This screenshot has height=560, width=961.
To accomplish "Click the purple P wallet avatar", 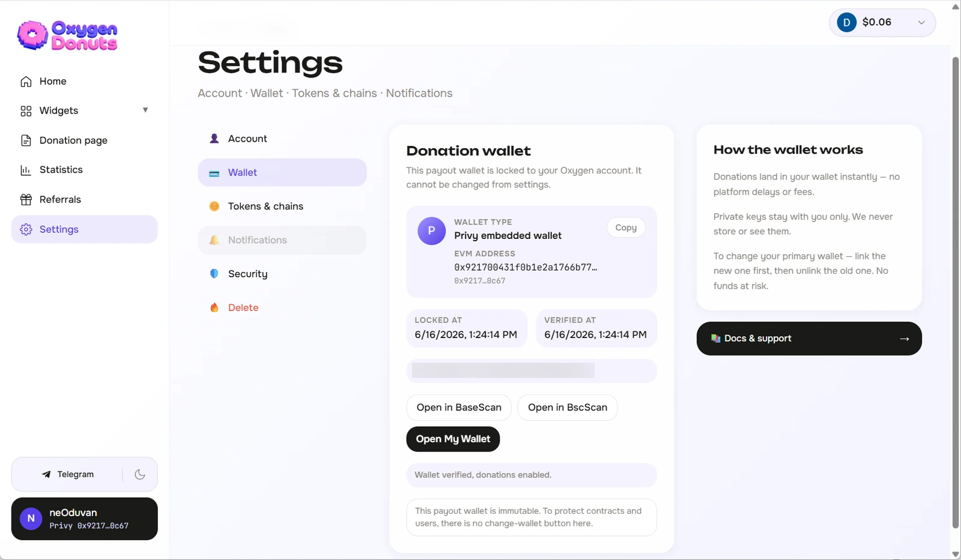I will click(431, 230).
